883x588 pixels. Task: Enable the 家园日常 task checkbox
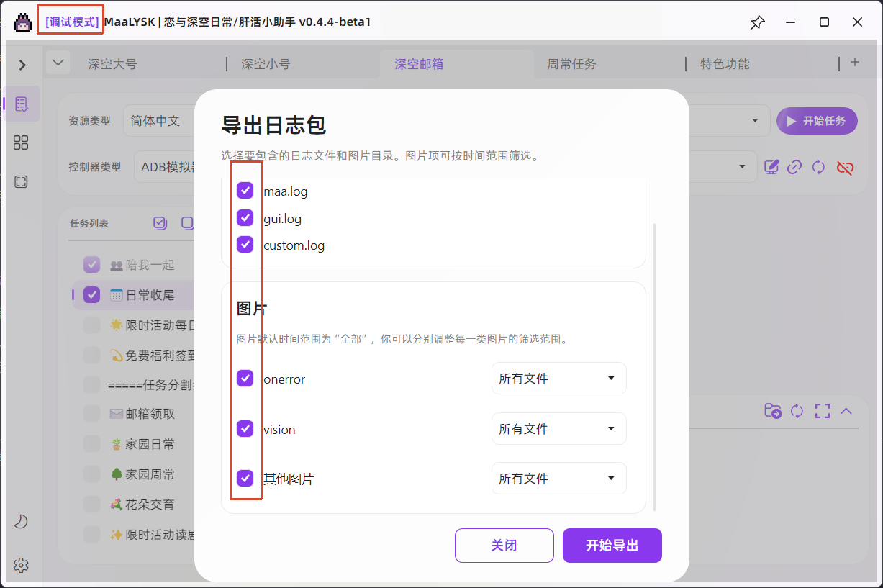[91, 444]
